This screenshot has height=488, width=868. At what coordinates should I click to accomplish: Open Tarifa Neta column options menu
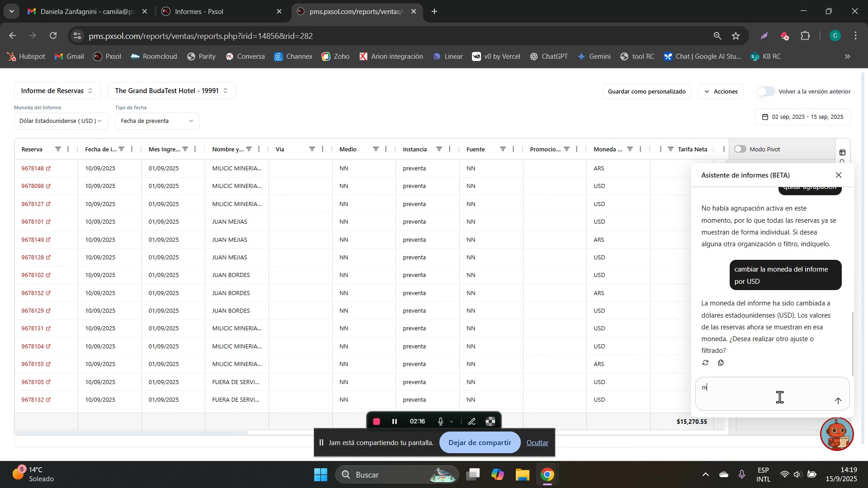point(724,149)
